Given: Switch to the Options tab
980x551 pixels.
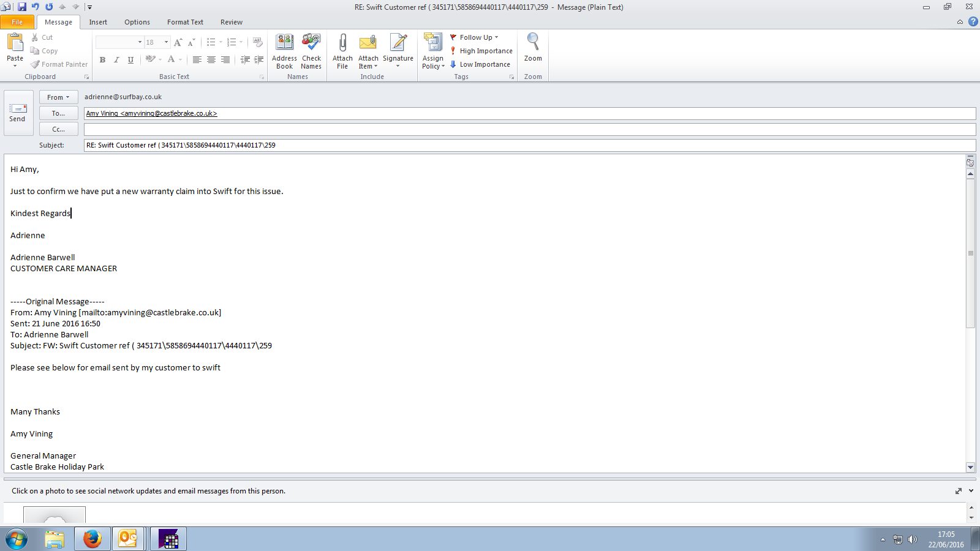Looking at the screenshot, I should point(137,22).
